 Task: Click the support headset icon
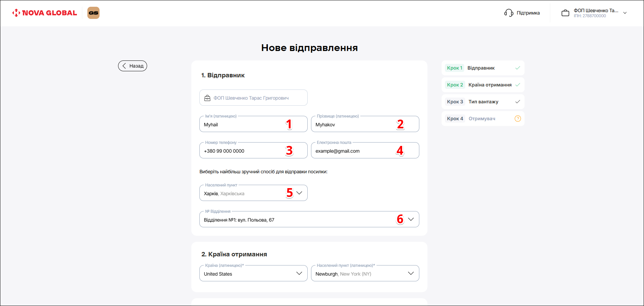508,13
